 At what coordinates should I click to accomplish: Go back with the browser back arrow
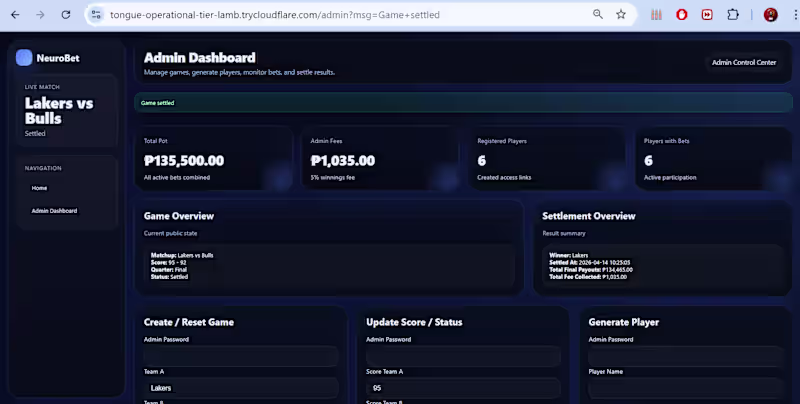coord(15,15)
